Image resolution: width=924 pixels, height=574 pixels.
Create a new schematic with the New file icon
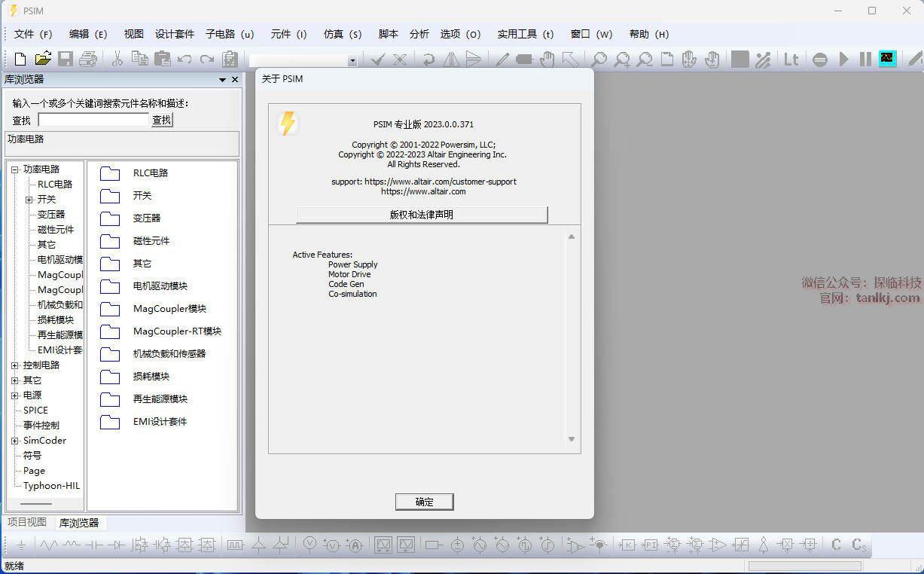pyautogui.click(x=20, y=59)
